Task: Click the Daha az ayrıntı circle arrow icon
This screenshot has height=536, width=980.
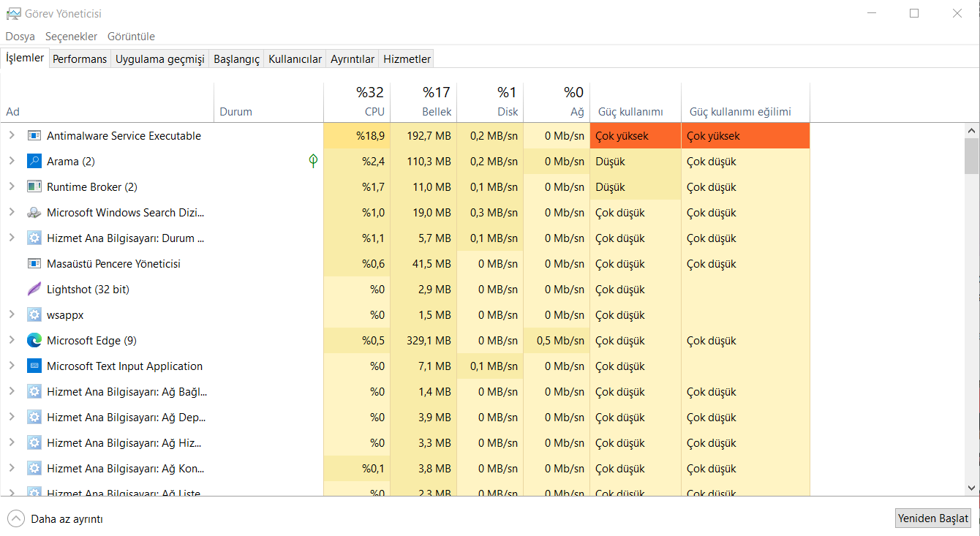Action: [16, 519]
